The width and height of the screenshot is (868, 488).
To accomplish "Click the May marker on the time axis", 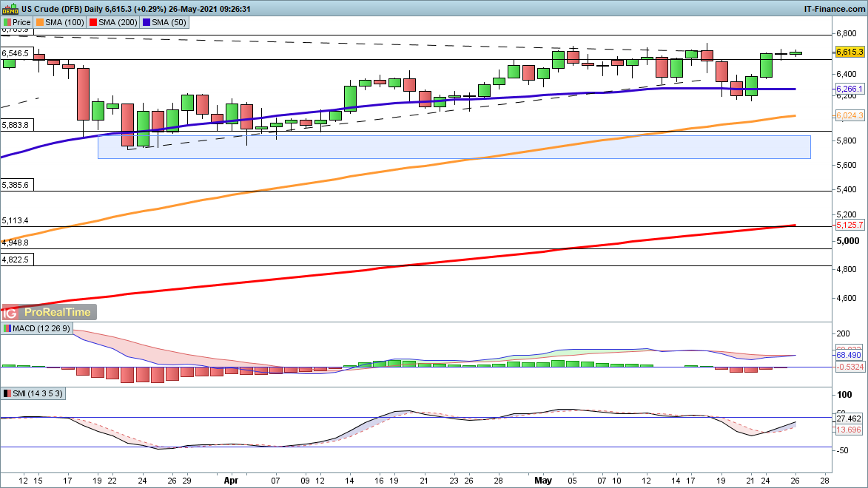I will 544,478.
